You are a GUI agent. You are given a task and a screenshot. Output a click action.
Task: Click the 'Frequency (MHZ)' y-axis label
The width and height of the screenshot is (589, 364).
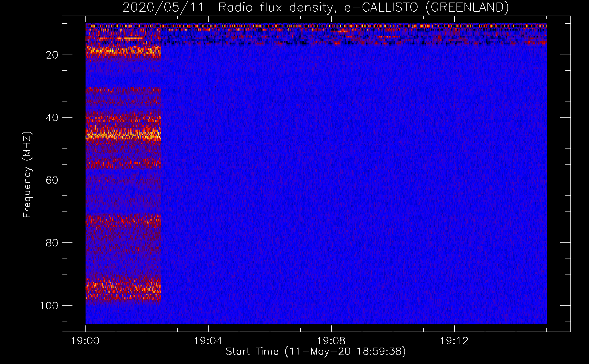pos(27,175)
